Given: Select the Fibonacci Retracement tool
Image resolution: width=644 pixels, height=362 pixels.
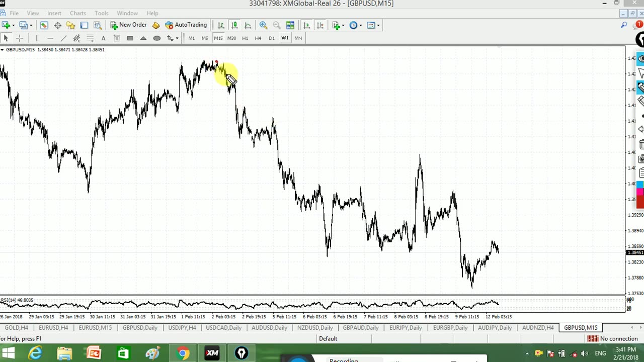Looking at the screenshot, I should pyautogui.click(x=90, y=38).
